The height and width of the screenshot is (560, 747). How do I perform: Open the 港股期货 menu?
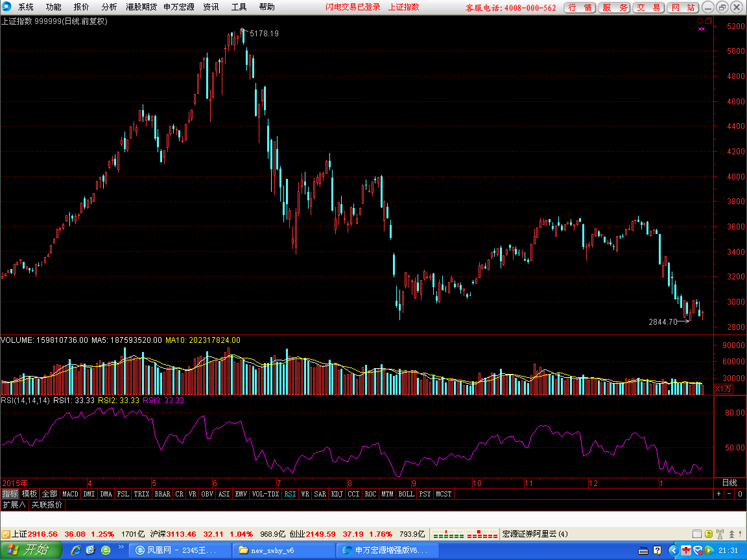click(x=141, y=7)
